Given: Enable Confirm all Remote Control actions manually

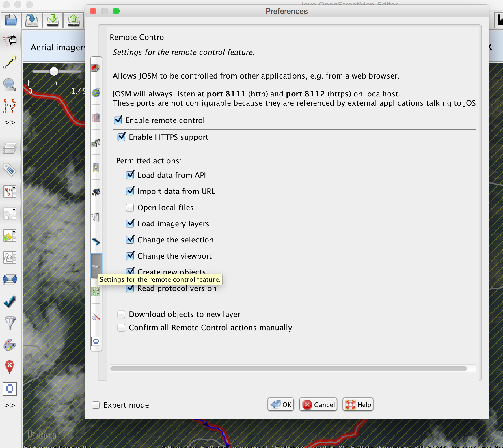Looking at the screenshot, I should [x=121, y=328].
